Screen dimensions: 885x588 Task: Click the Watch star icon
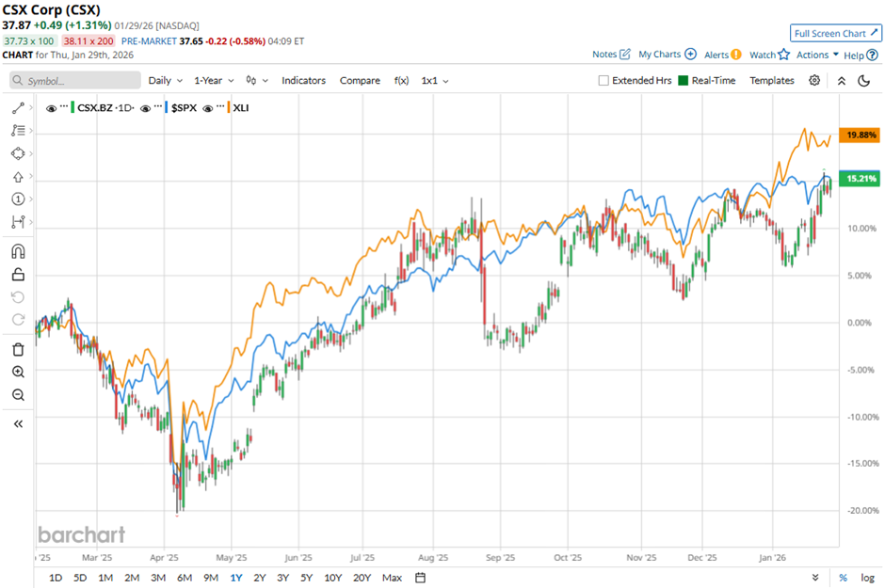pyautogui.click(x=783, y=55)
